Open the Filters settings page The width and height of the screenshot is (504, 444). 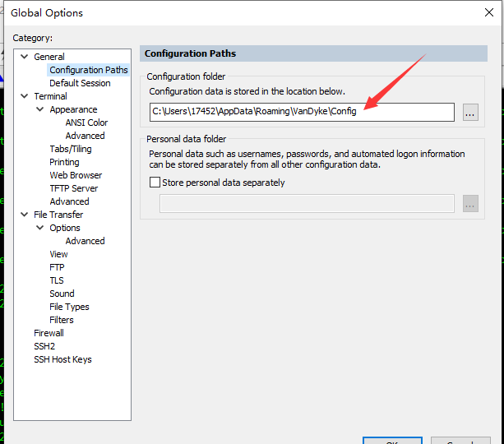[62, 320]
